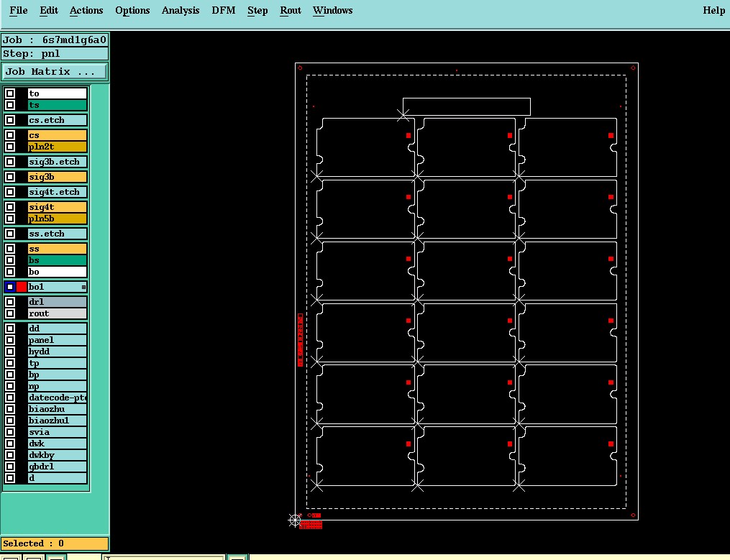Open the DFM menu
This screenshot has width=730, height=560.
coord(224,10)
